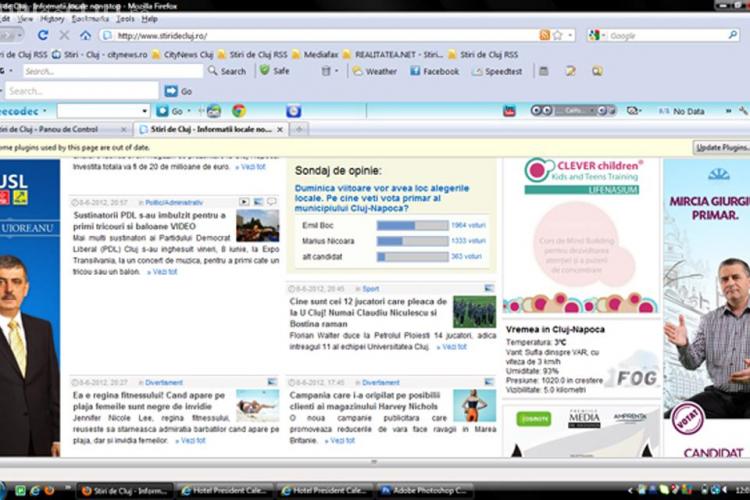Click the alt candidat poll result bar
This screenshot has height=500, width=750.
412,257
